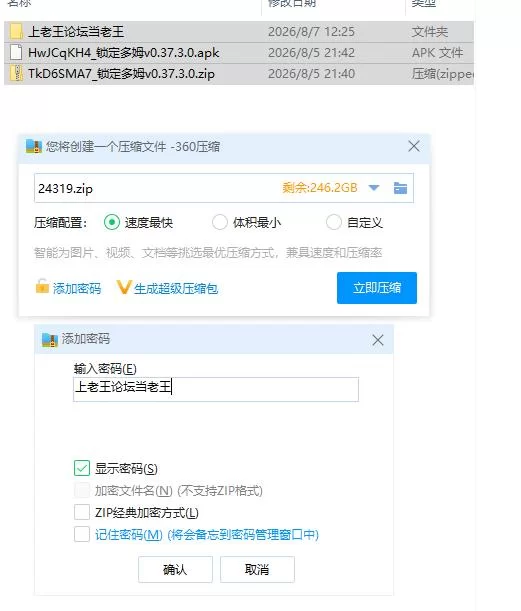Click the folder icon of 上老王论坛当老王

click(16, 32)
